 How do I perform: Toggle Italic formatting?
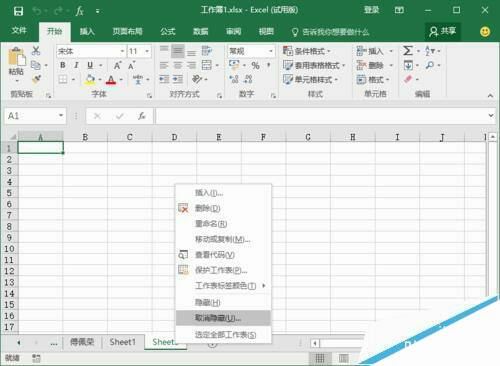76,65
